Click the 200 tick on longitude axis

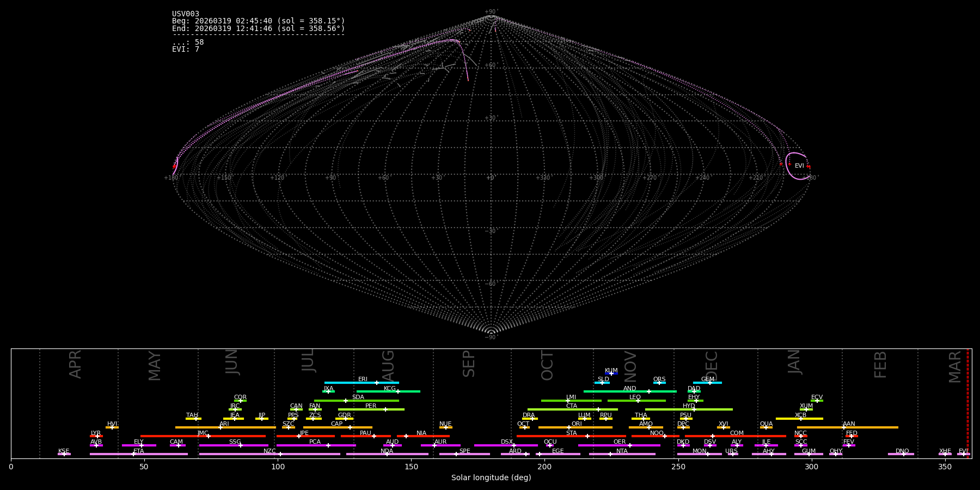tap(544, 467)
